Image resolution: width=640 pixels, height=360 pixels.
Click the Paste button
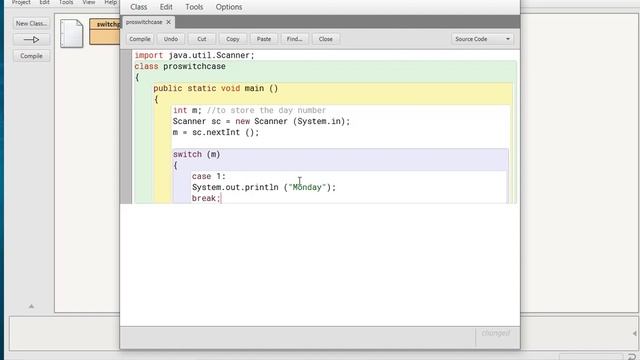click(264, 39)
